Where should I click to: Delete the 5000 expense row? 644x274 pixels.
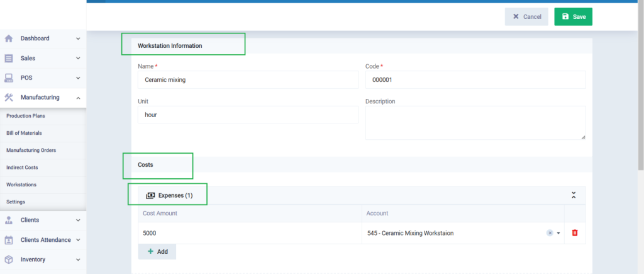click(x=575, y=233)
